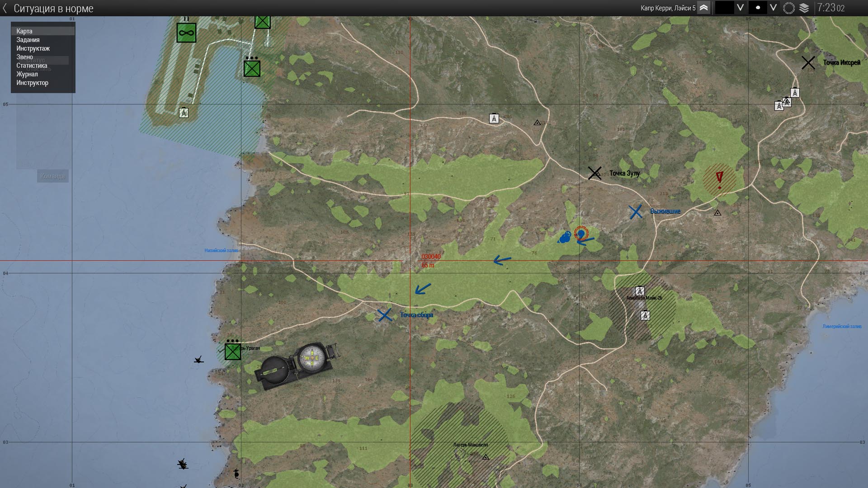
Task: Click the red 65 m elevation readout
Action: coord(428,265)
